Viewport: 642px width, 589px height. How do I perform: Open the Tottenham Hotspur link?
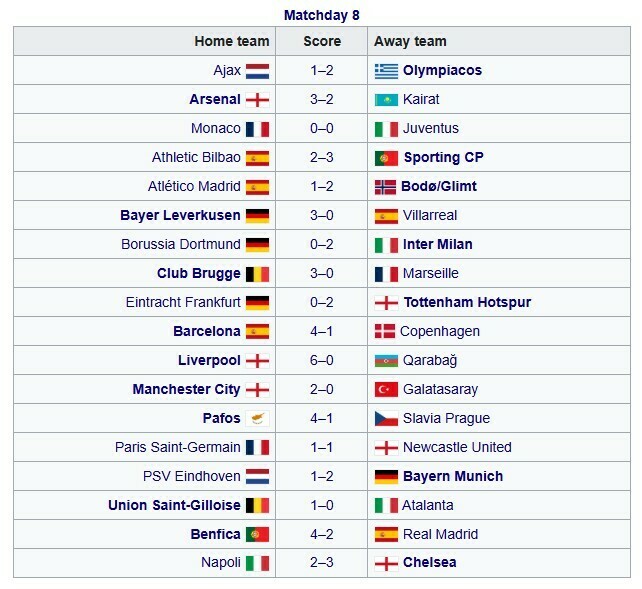467,303
